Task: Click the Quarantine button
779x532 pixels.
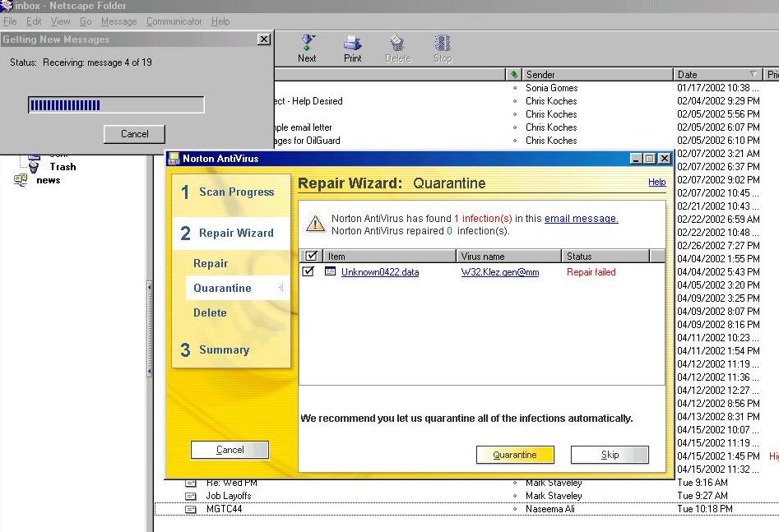Action: click(515, 455)
